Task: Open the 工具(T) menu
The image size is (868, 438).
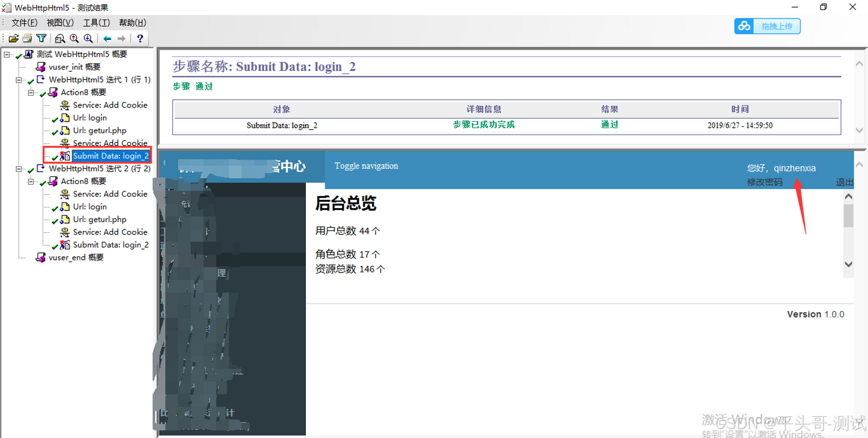Action: (96, 22)
